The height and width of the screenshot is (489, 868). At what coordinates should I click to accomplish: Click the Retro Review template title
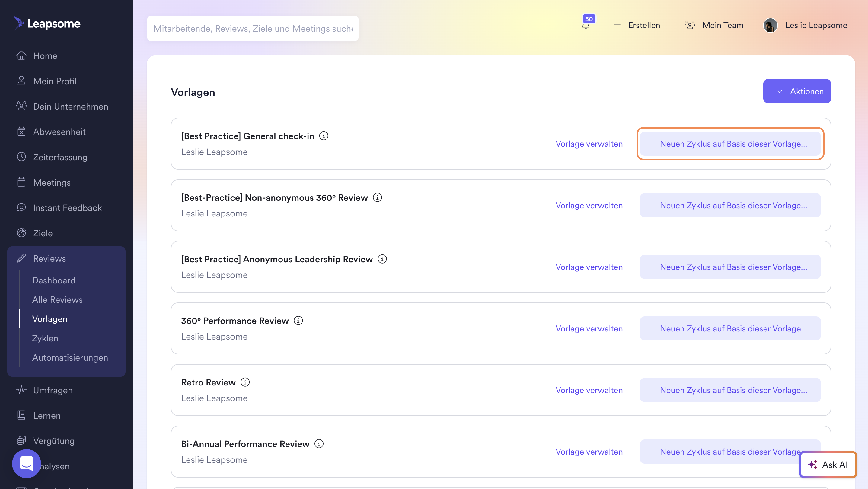(x=208, y=382)
